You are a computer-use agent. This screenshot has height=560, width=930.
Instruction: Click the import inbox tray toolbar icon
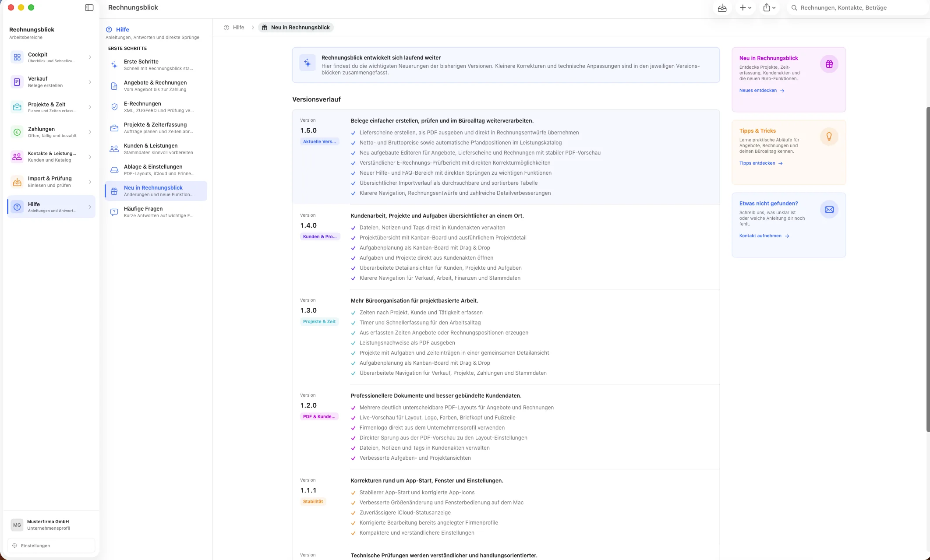coord(722,8)
